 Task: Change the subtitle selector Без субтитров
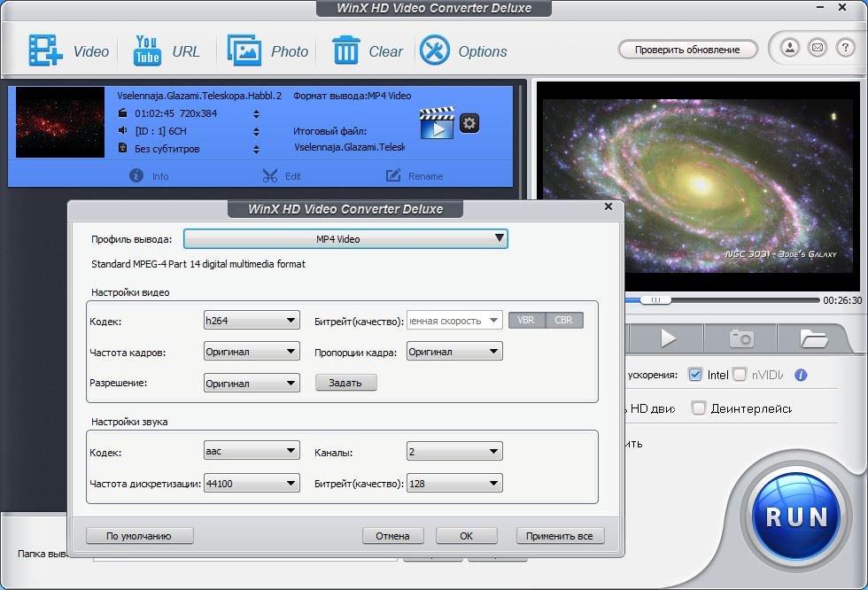tap(256, 150)
